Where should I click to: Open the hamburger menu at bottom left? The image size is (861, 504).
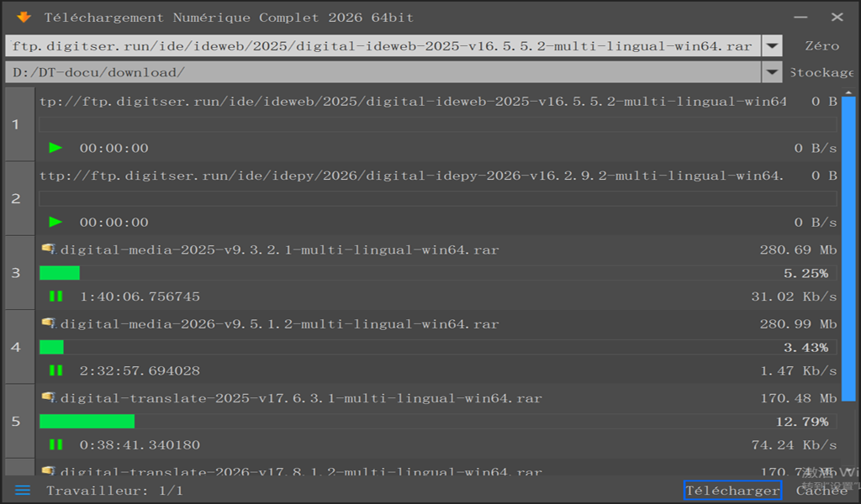23,491
